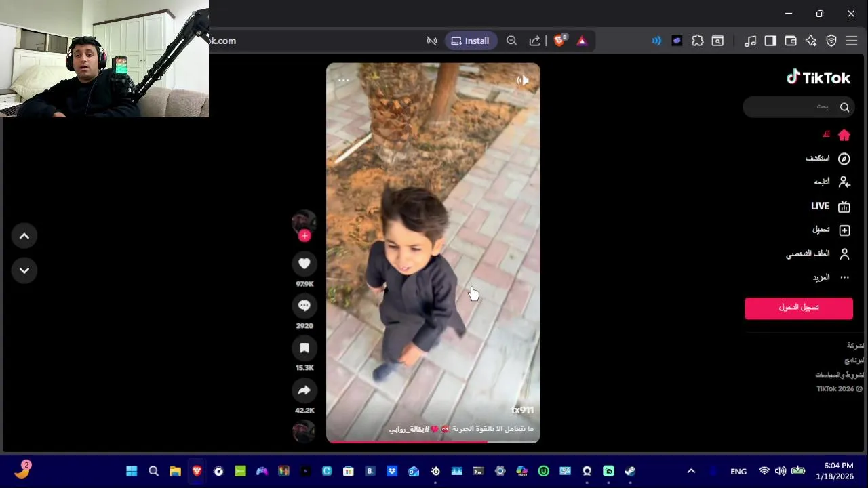Open File Explorer from the taskbar
This screenshot has width=868, height=488.
click(175, 471)
